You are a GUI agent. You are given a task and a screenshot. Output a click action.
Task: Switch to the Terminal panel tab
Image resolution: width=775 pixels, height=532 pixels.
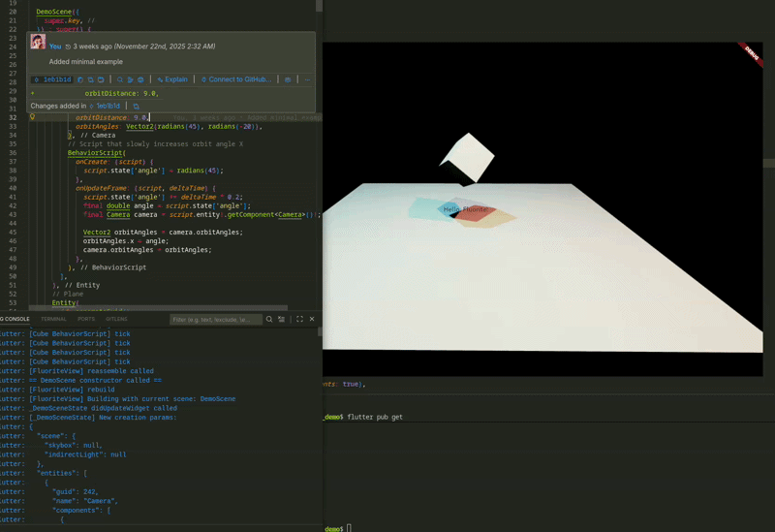(53, 319)
